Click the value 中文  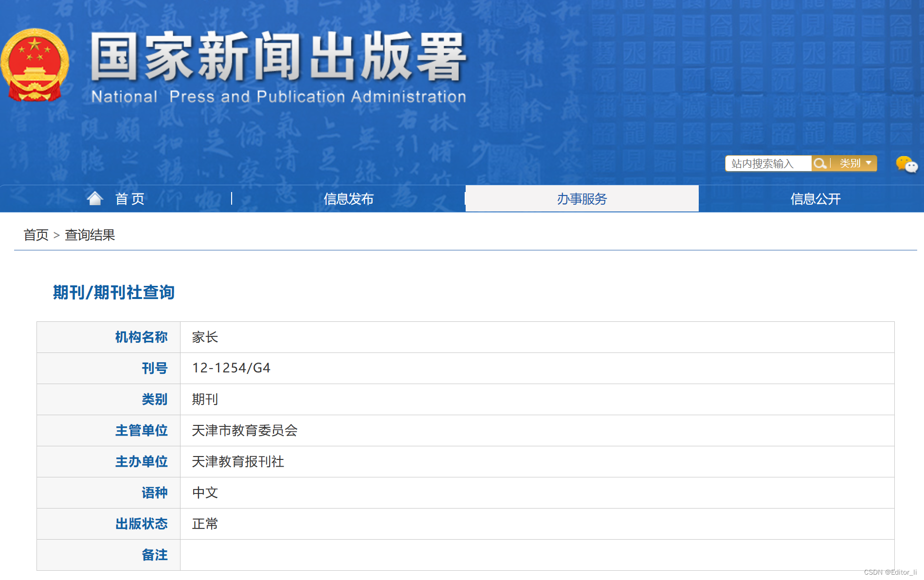point(205,492)
